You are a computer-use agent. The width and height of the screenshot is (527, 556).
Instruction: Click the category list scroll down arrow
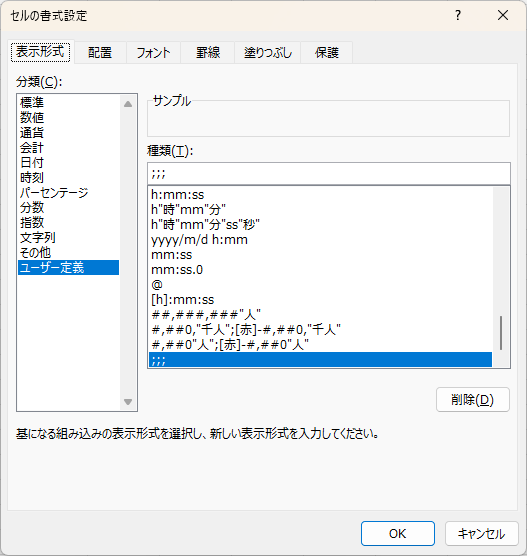[128, 402]
